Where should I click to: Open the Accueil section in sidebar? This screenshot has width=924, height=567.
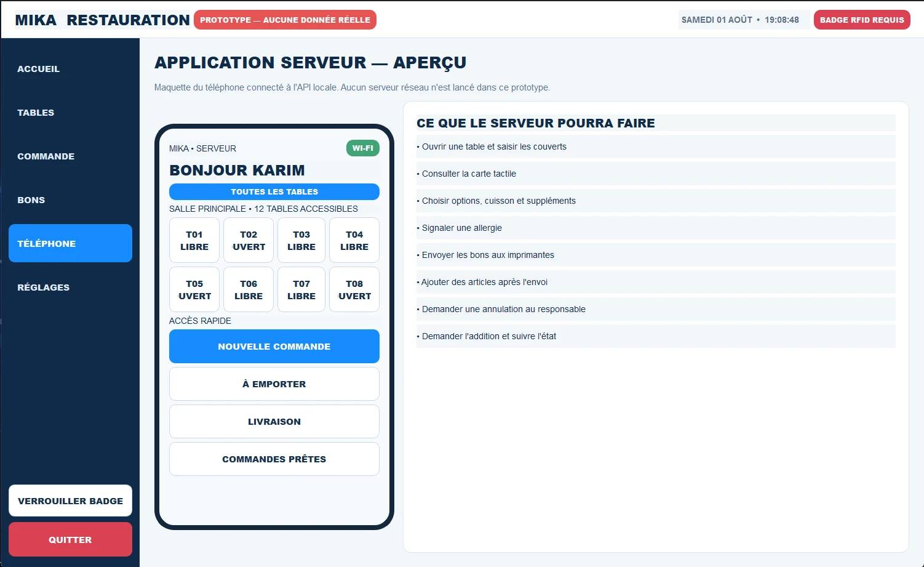[x=70, y=69]
